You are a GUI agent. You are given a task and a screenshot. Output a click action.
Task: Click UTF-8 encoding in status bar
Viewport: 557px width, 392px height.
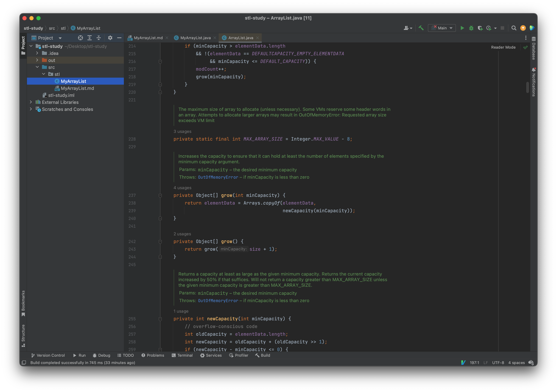click(498, 363)
